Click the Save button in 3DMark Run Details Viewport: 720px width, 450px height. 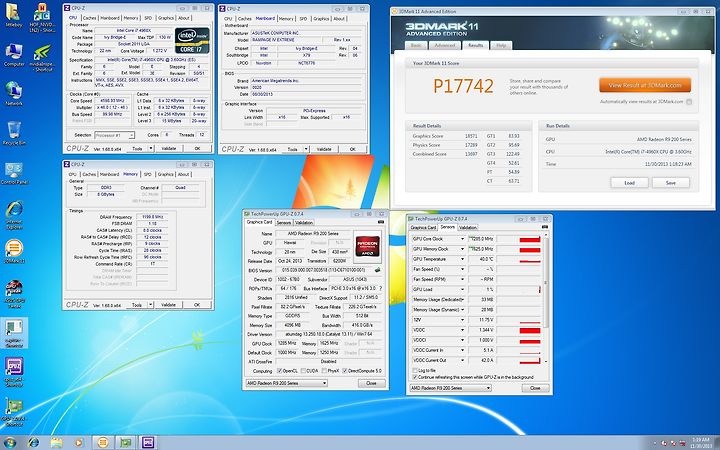click(670, 183)
